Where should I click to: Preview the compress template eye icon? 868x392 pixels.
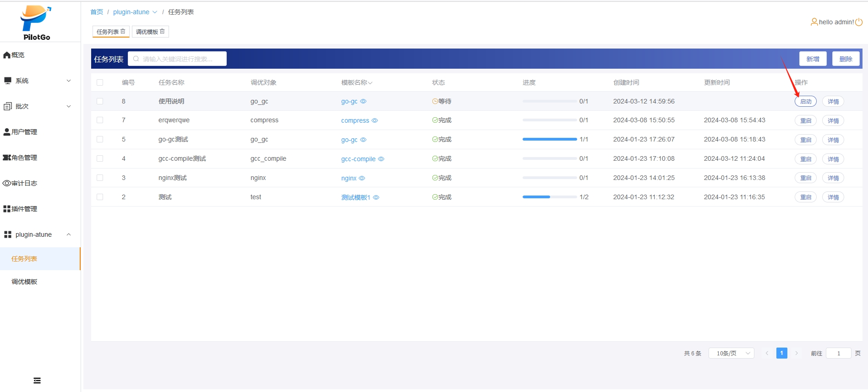click(x=375, y=120)
